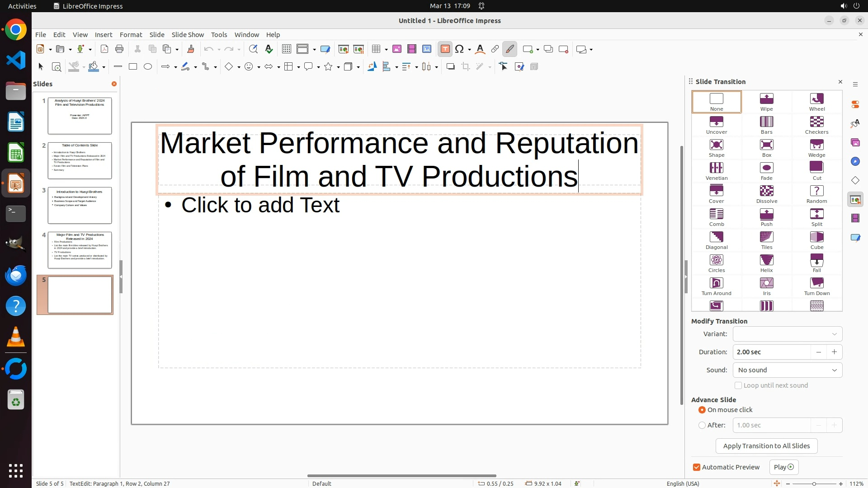The image size is (868, 488).
Task: Insert a table from toolbar
Action: click(x=376, y=49)
